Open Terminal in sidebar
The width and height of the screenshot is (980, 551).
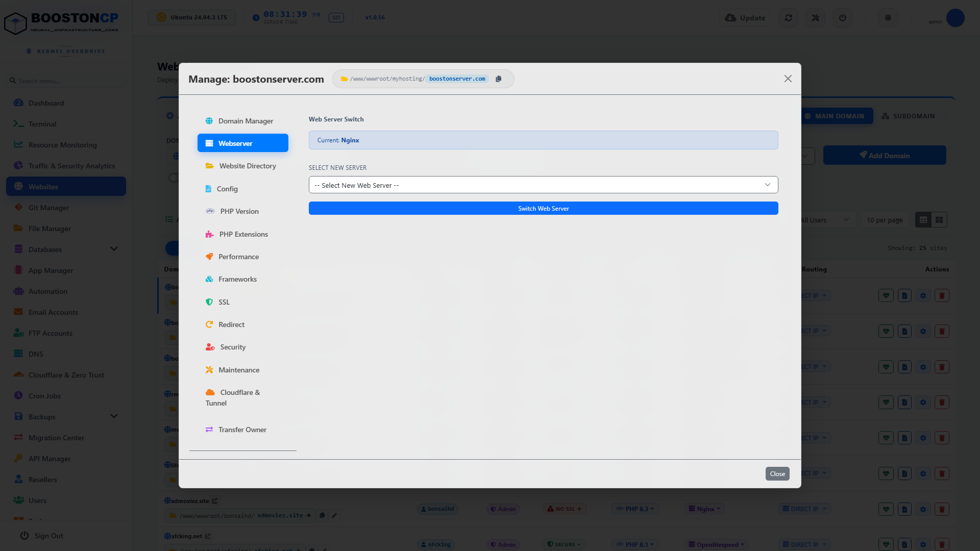tap(66, 124)
